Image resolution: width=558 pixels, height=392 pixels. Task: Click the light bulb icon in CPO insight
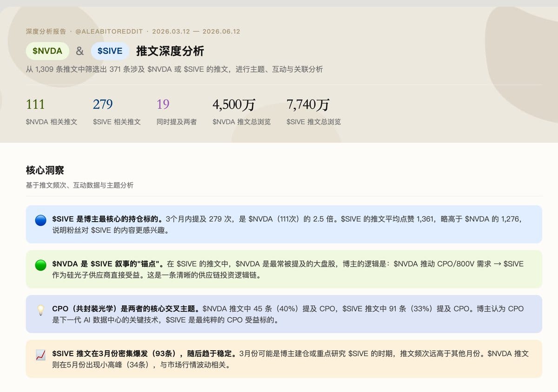click(x=41, y=310)
